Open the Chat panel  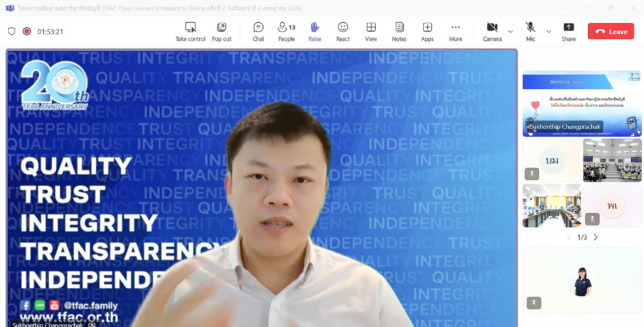258,32
